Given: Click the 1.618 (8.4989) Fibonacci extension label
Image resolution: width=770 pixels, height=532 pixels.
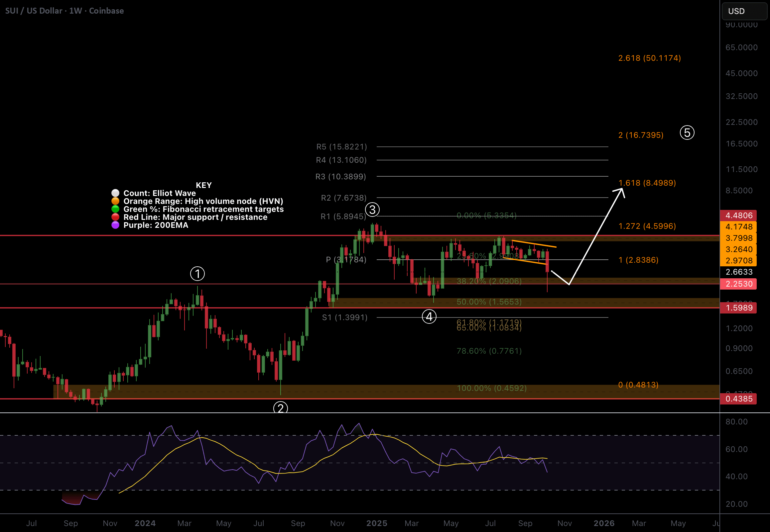Looking at the screenshot, I should point(647,183).
